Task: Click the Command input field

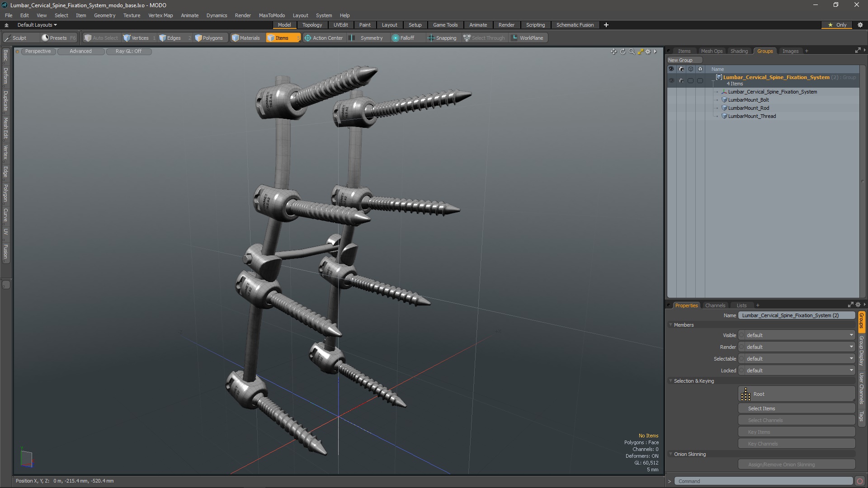Action: tap(763, 481)
